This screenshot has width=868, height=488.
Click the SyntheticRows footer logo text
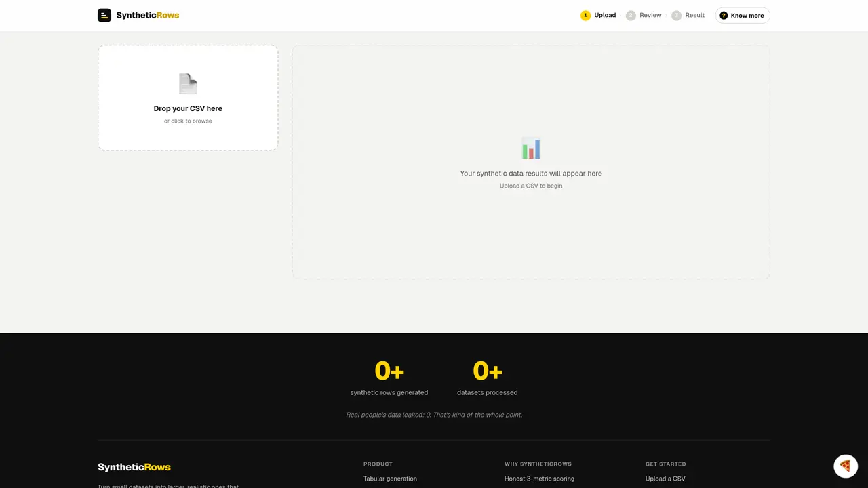(134, 467)
